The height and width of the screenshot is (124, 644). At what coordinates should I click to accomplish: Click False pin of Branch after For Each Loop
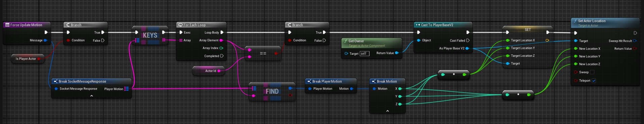coord(324,40)
